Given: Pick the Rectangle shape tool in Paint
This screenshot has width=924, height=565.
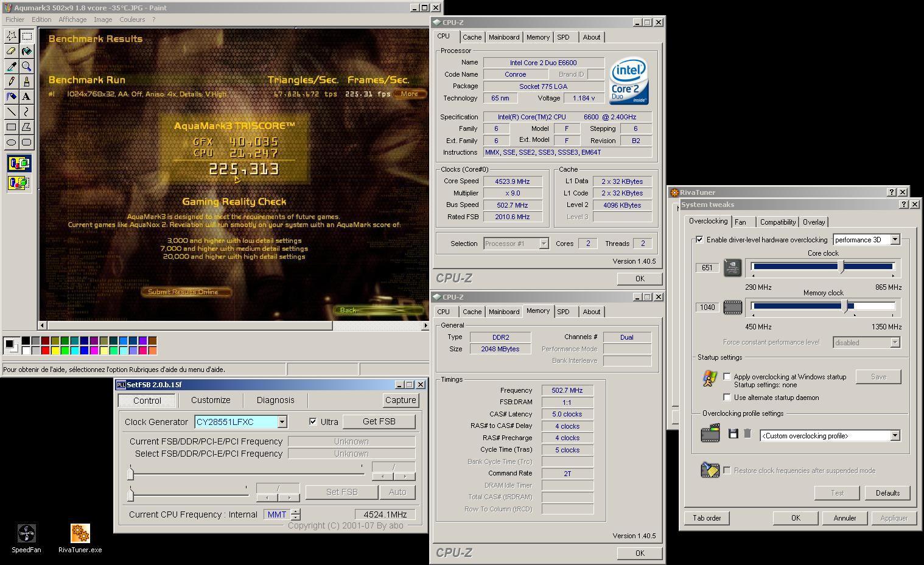Looking at the screenshot, I should pos(12,127).
